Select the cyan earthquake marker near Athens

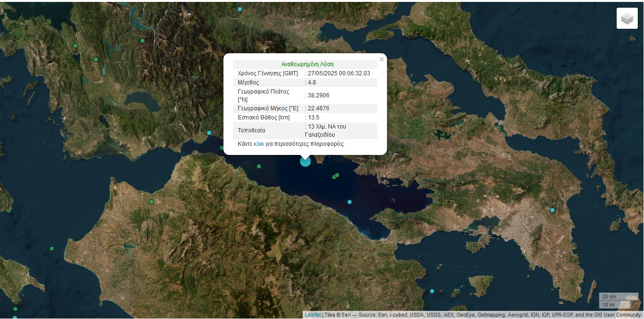pyautogui.click(x=552, y=210)
